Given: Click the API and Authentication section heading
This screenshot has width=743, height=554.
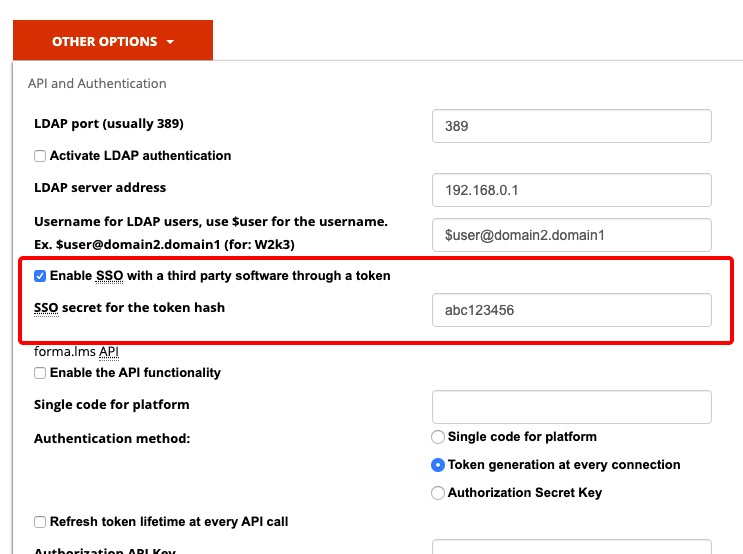Looking at the screenshot, I should [x=97, y=84].
